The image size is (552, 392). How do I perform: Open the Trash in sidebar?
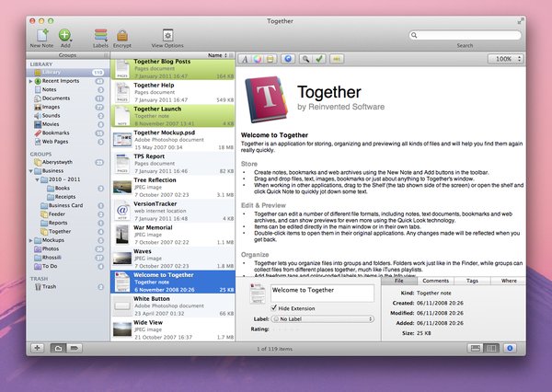(x=68, y=287)
